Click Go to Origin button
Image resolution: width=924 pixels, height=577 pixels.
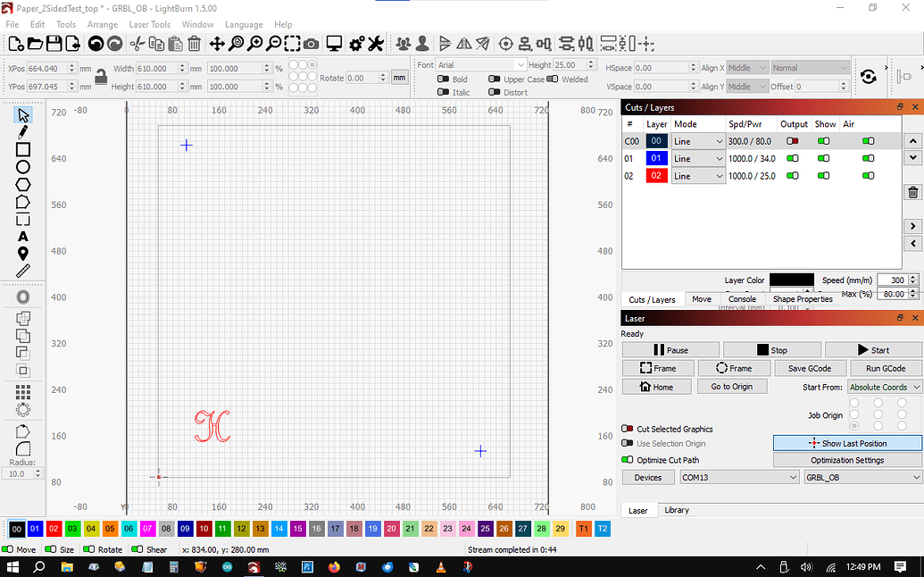point(731,387)
